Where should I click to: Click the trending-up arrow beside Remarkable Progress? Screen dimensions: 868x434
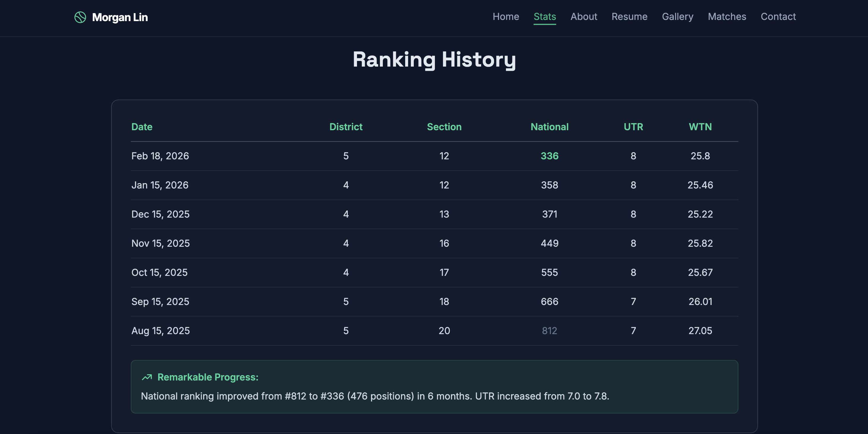pos(146,377)
